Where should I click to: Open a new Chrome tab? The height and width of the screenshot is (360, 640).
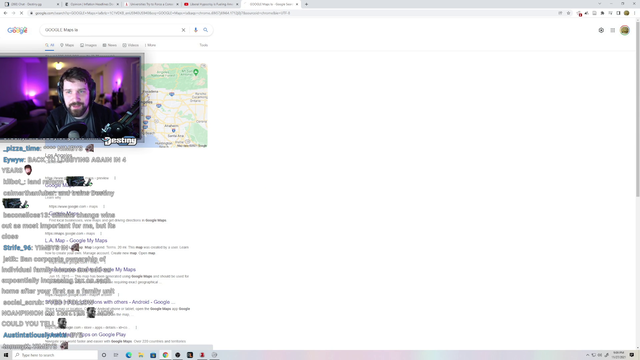306,4
